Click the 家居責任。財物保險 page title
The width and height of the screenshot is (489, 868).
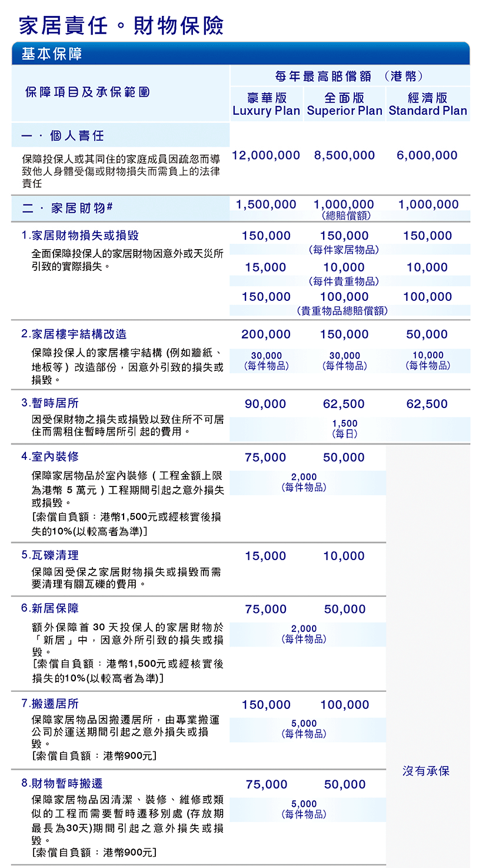click(121, 26)
